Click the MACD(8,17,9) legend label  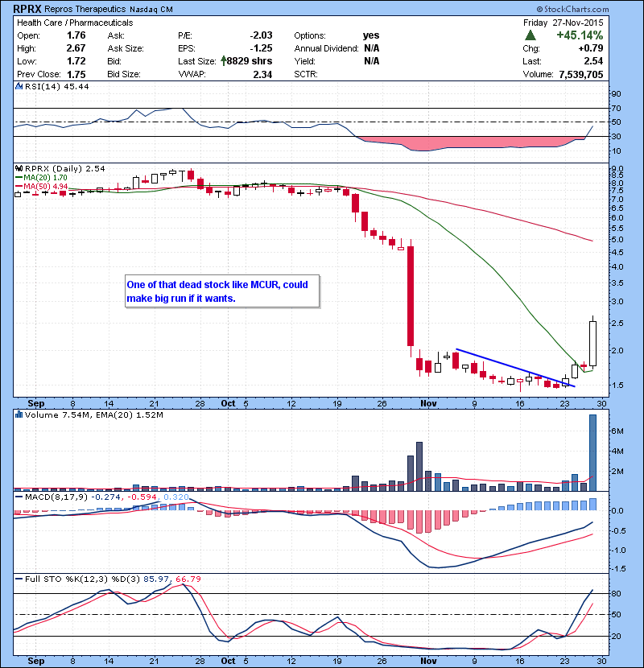click(x=56, y=497)
